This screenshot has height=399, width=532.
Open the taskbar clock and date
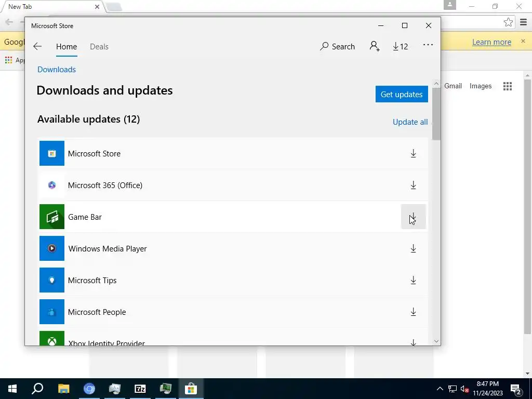tap(488, 389)
